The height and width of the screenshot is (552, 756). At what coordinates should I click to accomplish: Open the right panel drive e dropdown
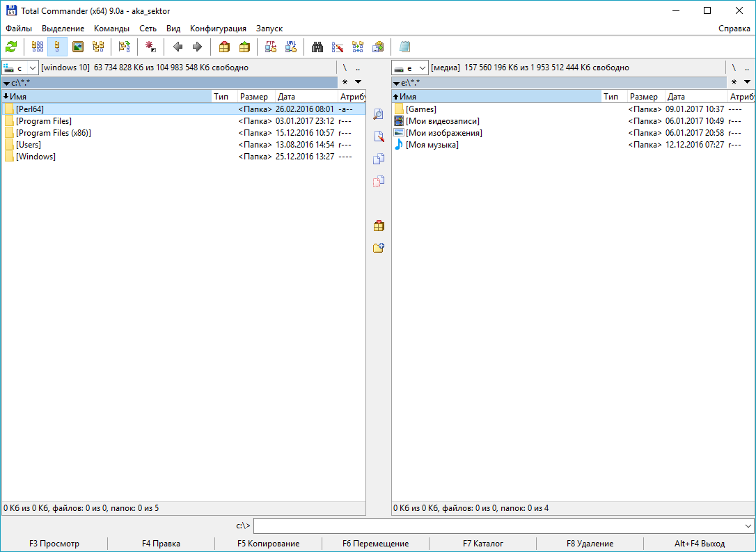pos(409,68)
